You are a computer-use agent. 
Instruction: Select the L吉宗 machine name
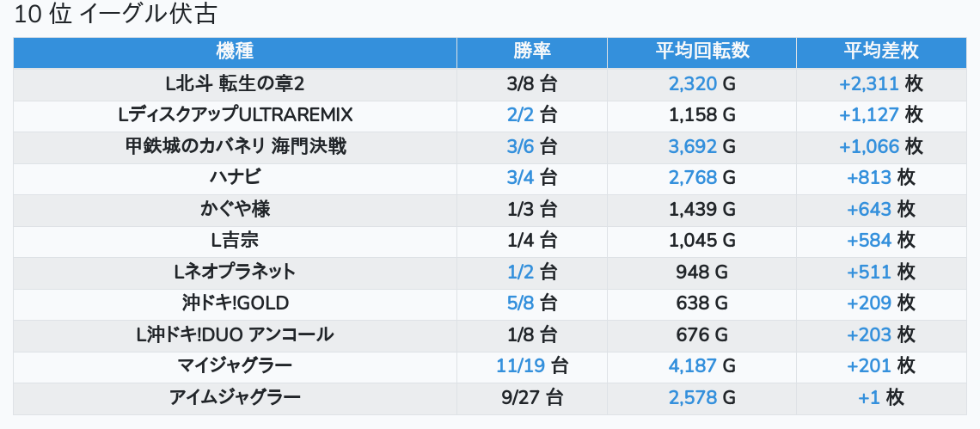tap(235, 241)
